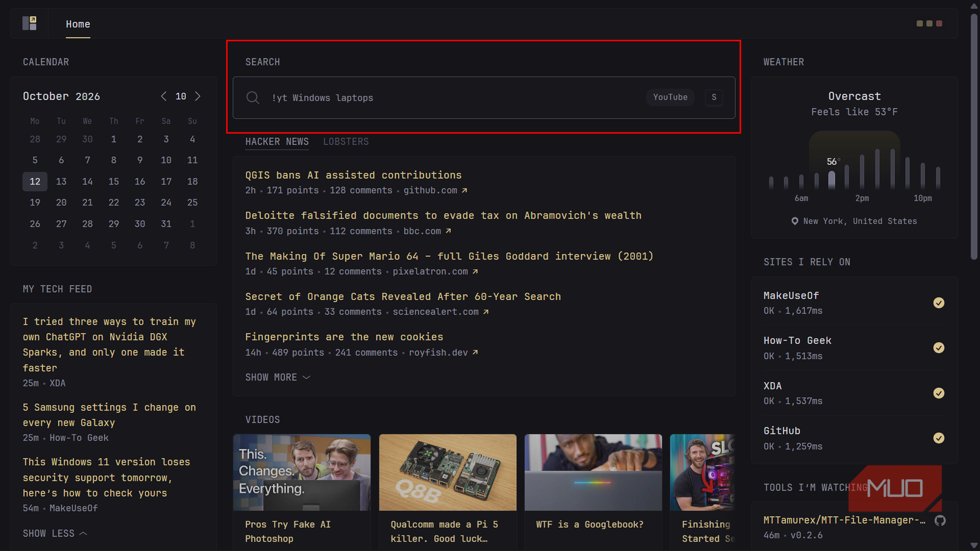This screenshot has width=980, height=551.
Task: Open the 'WTF is a Googlebook?' video thumbnail
Action: click(593, 472)
